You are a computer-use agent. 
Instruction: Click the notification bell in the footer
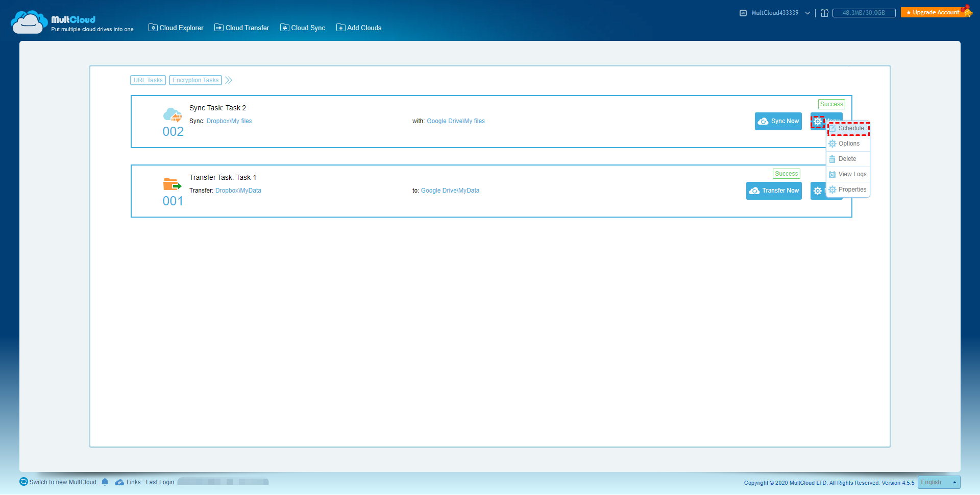105,482
